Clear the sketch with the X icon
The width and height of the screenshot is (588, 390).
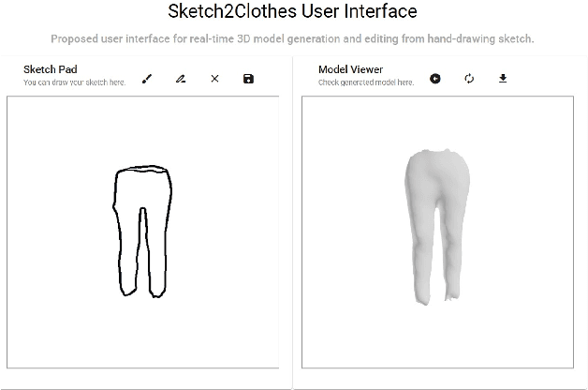point(214,79)
